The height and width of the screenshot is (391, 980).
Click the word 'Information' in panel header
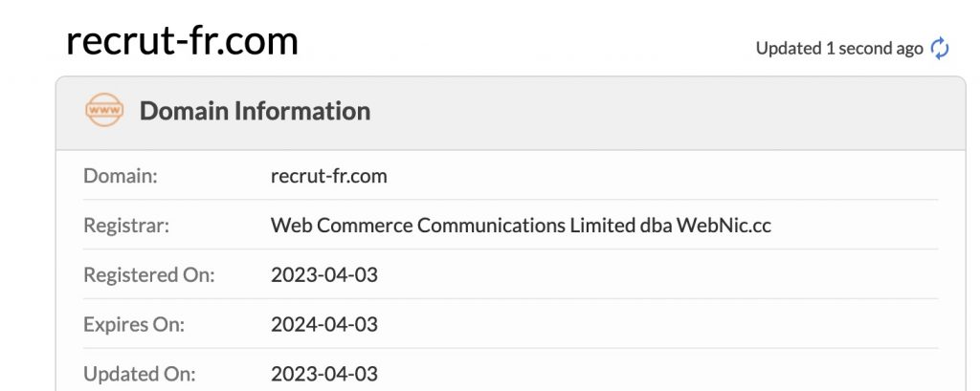click(x=301, y=111)
